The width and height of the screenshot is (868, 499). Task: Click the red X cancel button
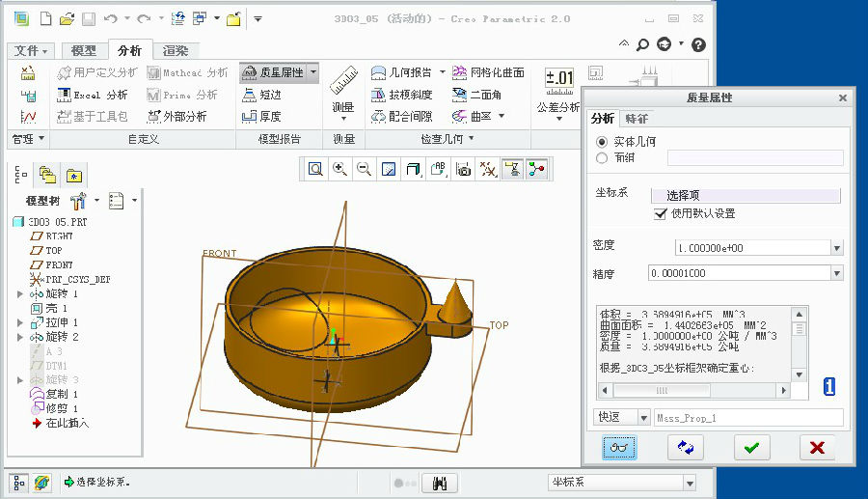(x=817, y=447)
